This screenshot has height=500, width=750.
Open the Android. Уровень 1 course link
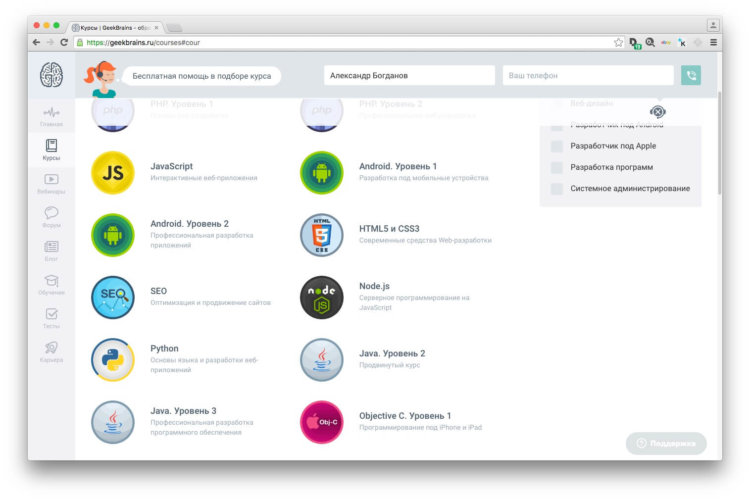[x=398, y=166]
